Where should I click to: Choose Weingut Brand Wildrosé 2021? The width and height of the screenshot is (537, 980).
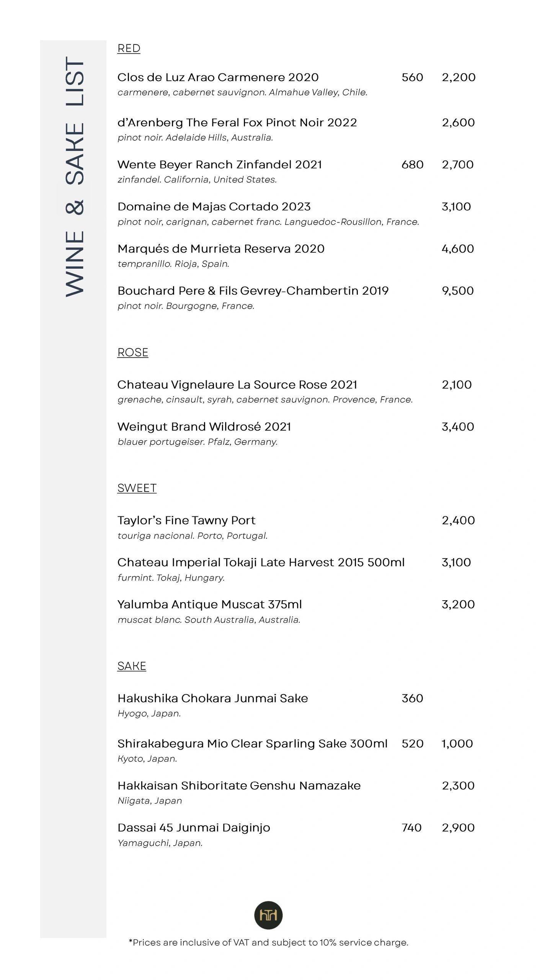pyautogui.click(x=204, y=426)
